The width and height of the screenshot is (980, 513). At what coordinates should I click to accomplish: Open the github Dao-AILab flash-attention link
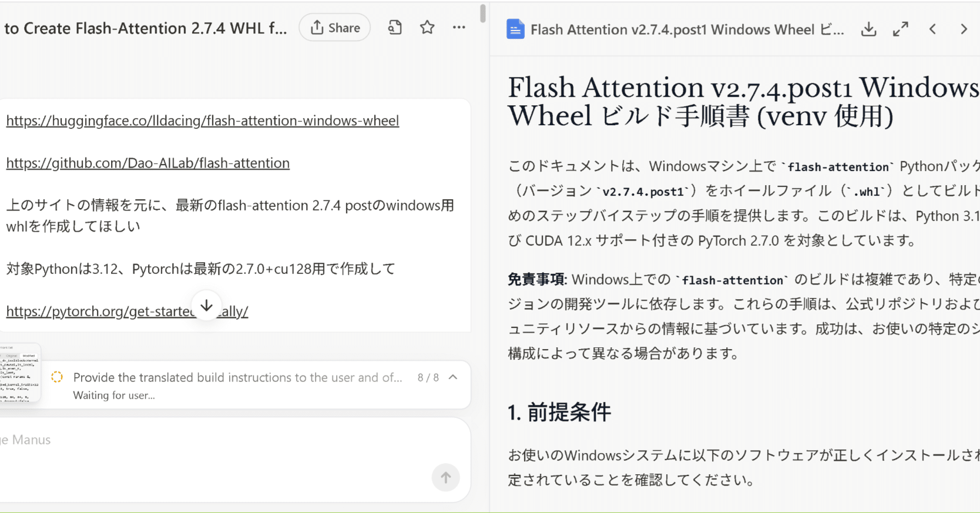tap(148, 163)
